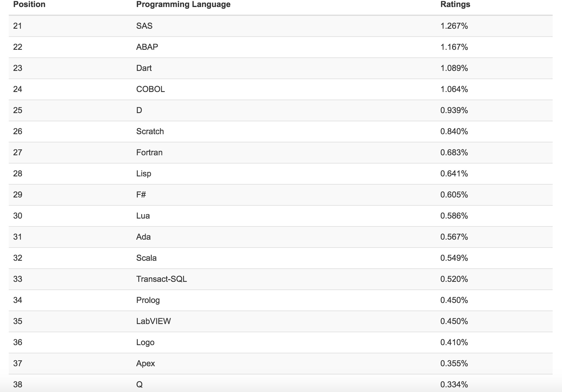Screen dimensions: 562x392
Task: Select the Dart entry in the table
Action: (144, 68)
